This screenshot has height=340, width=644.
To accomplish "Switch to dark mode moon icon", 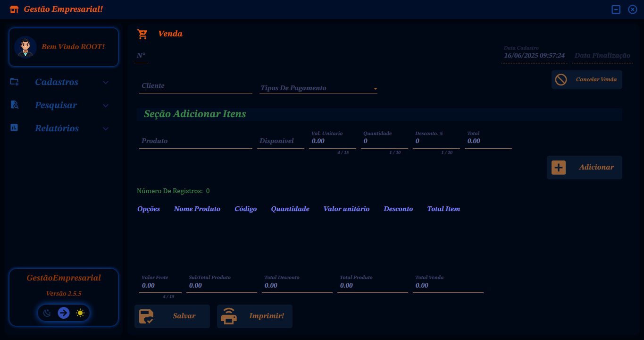I will point(47,313).
